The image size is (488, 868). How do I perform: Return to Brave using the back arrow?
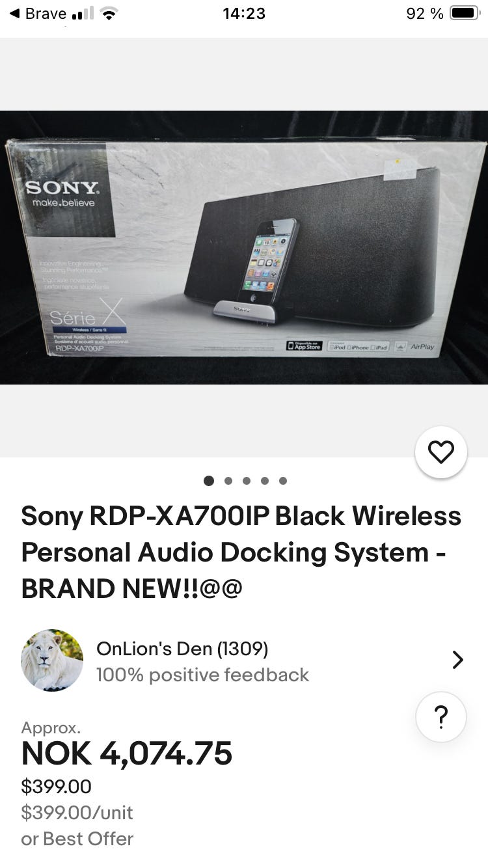click(x=15, y=13)
